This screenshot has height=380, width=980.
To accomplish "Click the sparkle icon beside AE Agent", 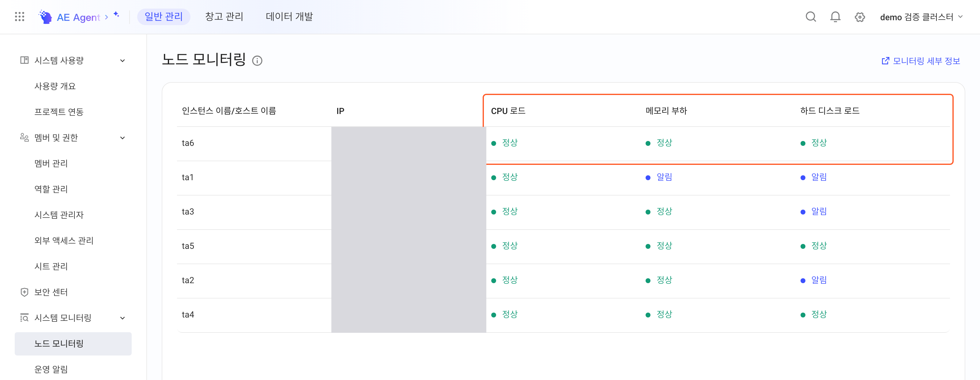I will point(116,14).
